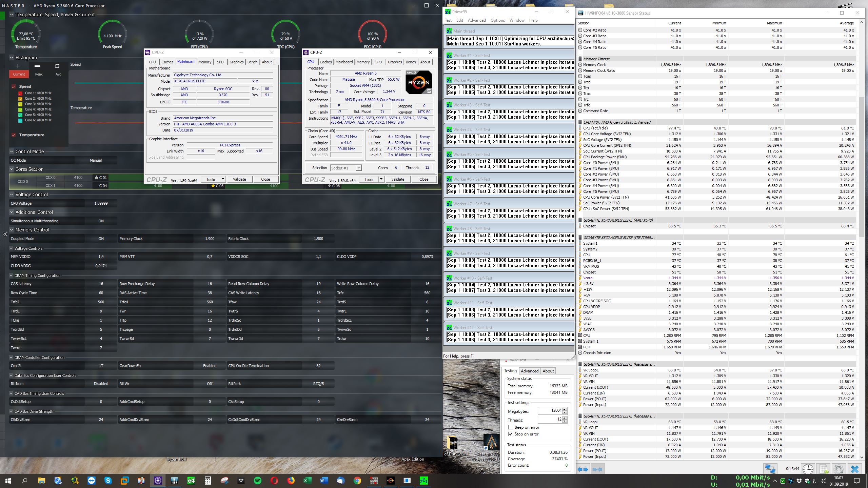This screenshot has height=488, width=868.
Task: Open Ryzen Master taskbar icon
Action: (x=391, y=480)
